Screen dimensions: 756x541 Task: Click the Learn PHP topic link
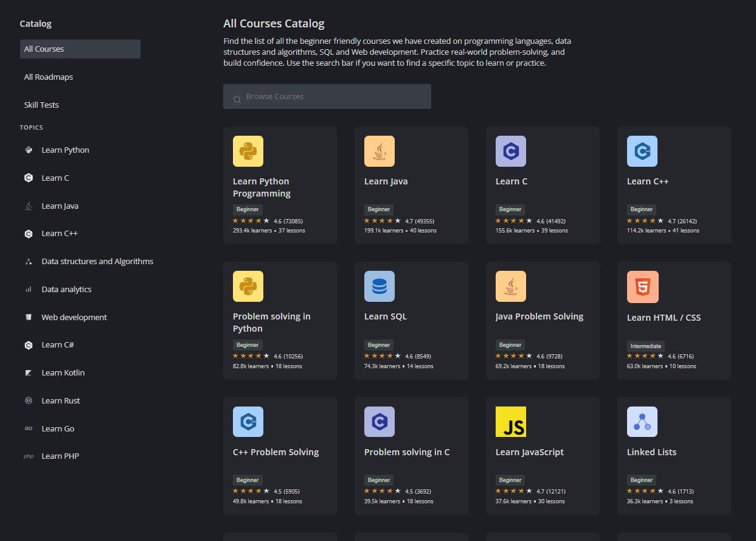[x=60, y=456]
